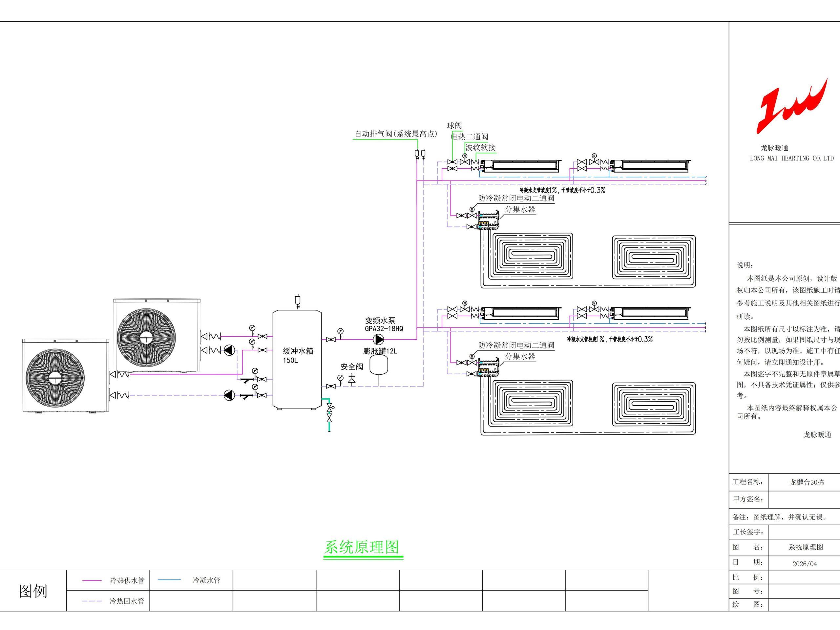Click the green title 系统原理图
The width and height of the screenshot is (840, 630).
362,547
